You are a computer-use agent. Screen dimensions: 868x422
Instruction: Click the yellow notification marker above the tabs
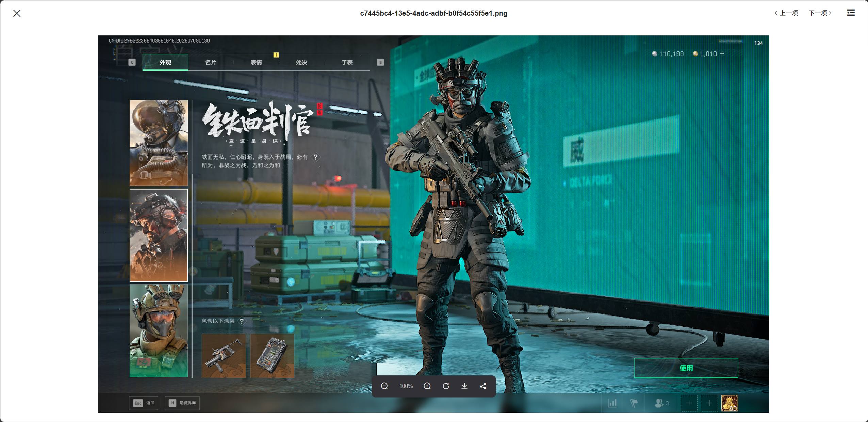pos(276,55)
